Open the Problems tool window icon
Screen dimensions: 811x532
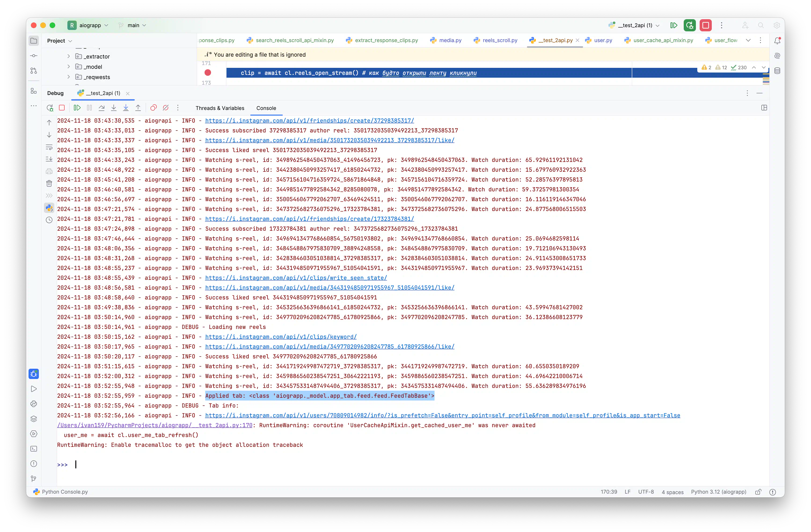[x=34, y=464]
